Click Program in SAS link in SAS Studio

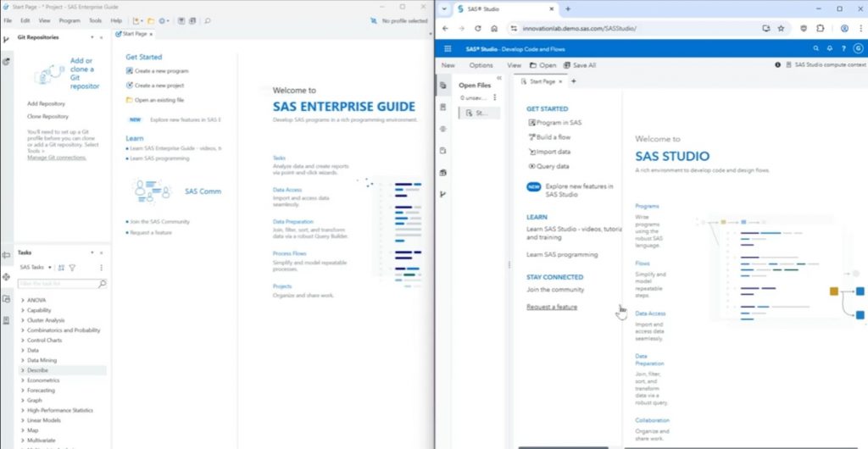(x=554, y=123)
